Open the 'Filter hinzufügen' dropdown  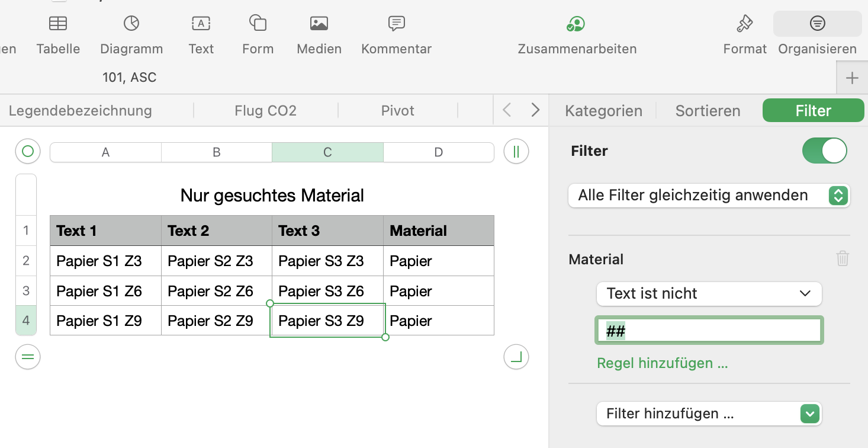(x=709, y=414)
